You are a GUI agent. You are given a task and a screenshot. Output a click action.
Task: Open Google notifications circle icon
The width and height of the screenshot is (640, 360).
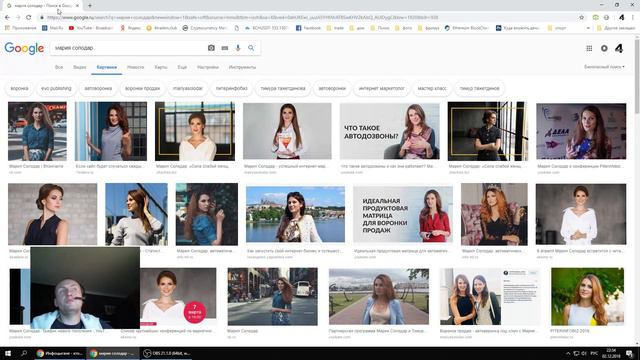pyautogui.click(x=604, y=48)
